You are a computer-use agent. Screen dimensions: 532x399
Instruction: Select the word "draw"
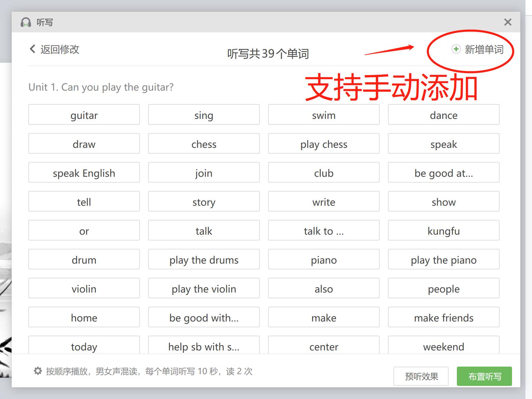click(x=84, y=143)
